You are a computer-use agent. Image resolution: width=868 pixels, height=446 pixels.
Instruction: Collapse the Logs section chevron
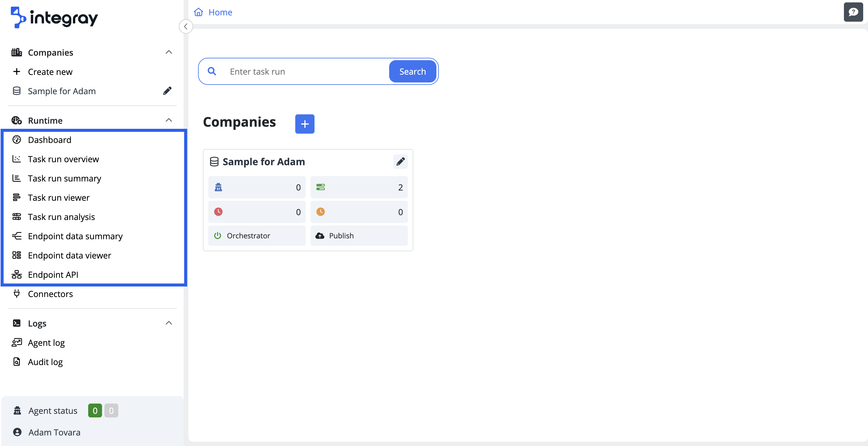click(169, 323)
